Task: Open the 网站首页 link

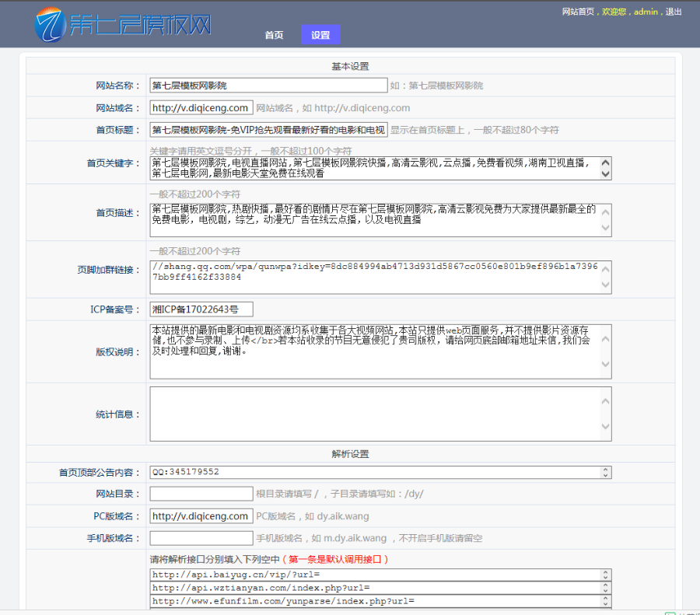Action: (578, 12)
